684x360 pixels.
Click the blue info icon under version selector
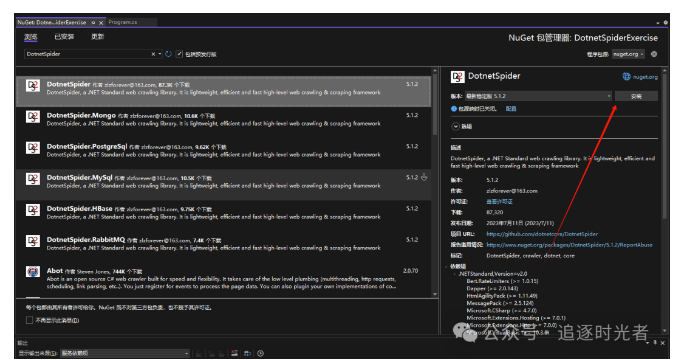454,109
